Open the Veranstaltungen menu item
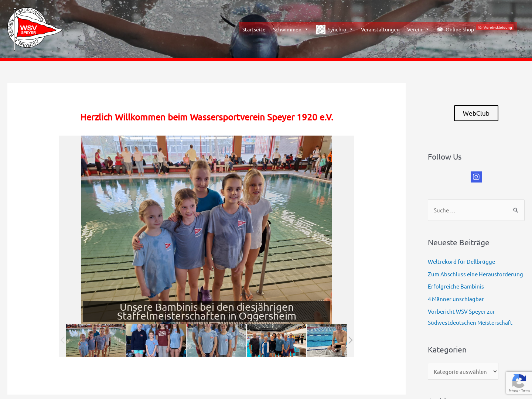 coord(380,30)
